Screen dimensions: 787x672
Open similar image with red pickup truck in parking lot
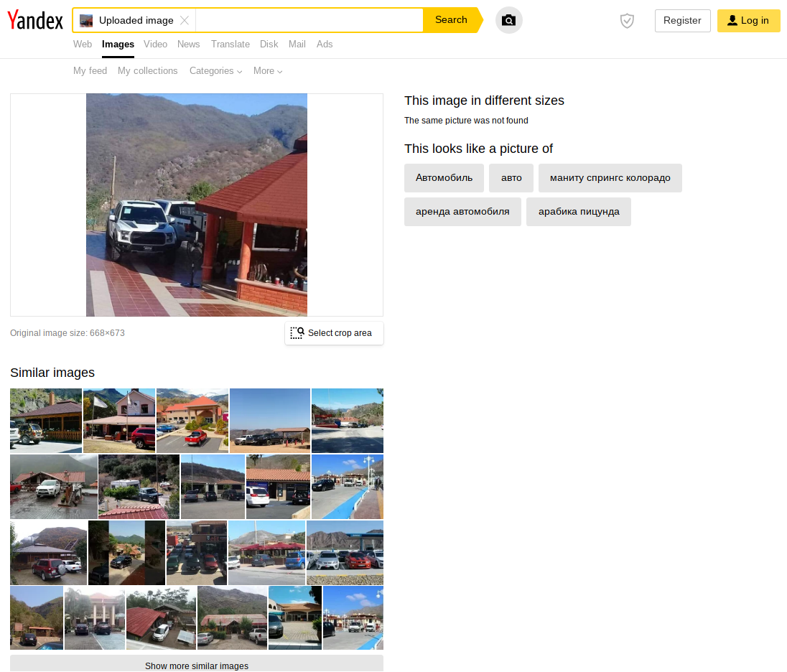pos(192,421)
